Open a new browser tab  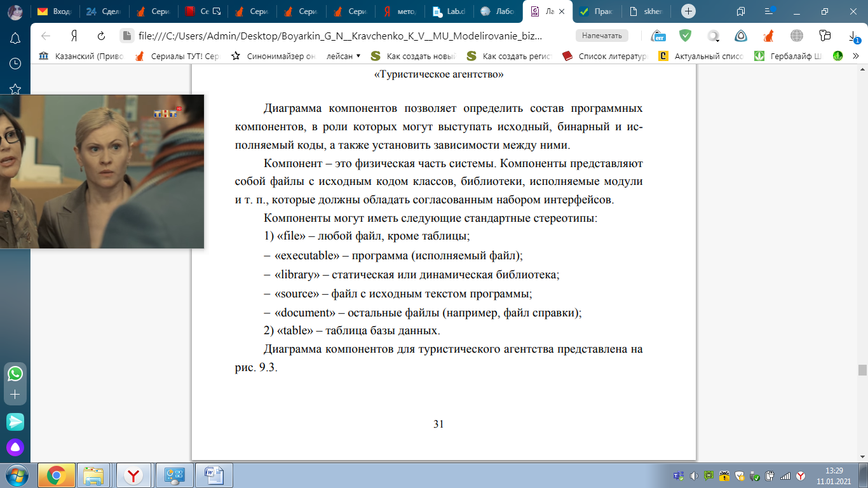click(x=688, y=11)
